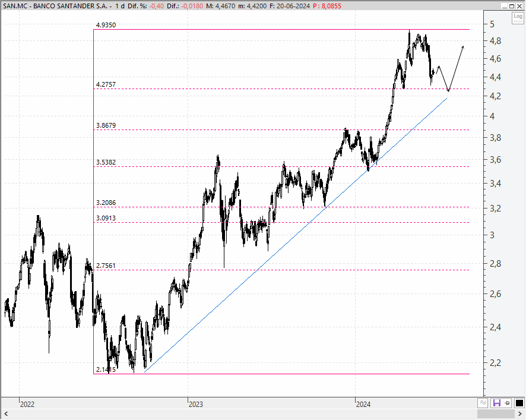Select the 2.1415 Fibonacci level label
Image resolution: width=526 pixels, height=420 pixels.
pos(106,370)
